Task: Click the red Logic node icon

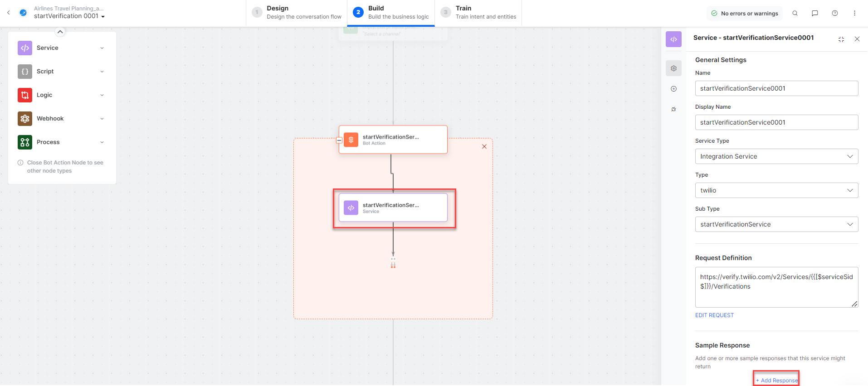Action: (25, 95)
